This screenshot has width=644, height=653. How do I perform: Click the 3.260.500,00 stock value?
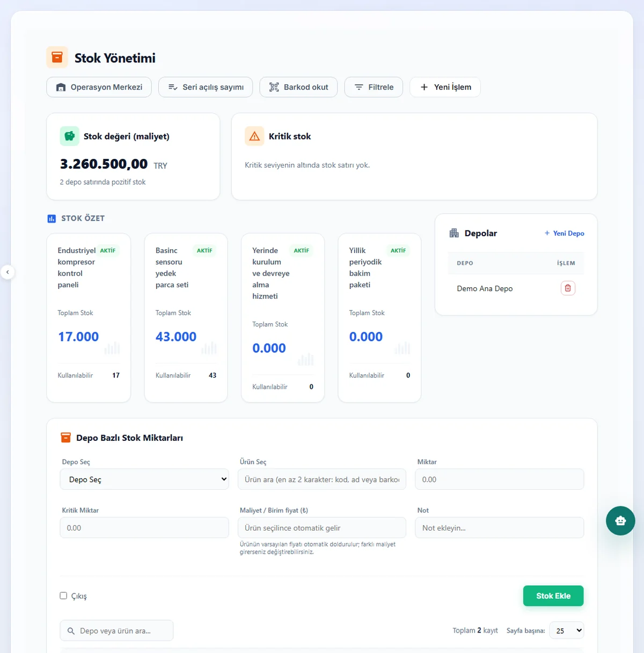point(104,164)
